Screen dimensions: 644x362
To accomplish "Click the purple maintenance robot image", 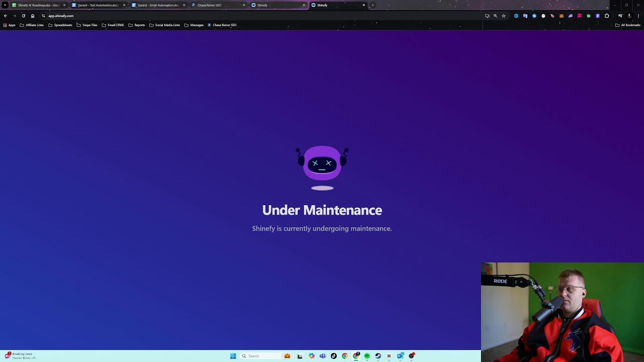I will pyautogui.click(x=322, y=168).
